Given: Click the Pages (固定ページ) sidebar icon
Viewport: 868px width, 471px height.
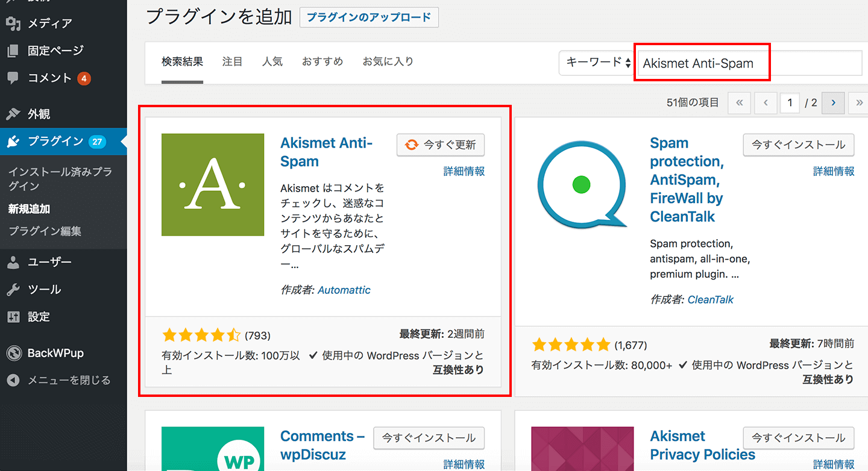Looking at the screenshot, I should [13, 51].
